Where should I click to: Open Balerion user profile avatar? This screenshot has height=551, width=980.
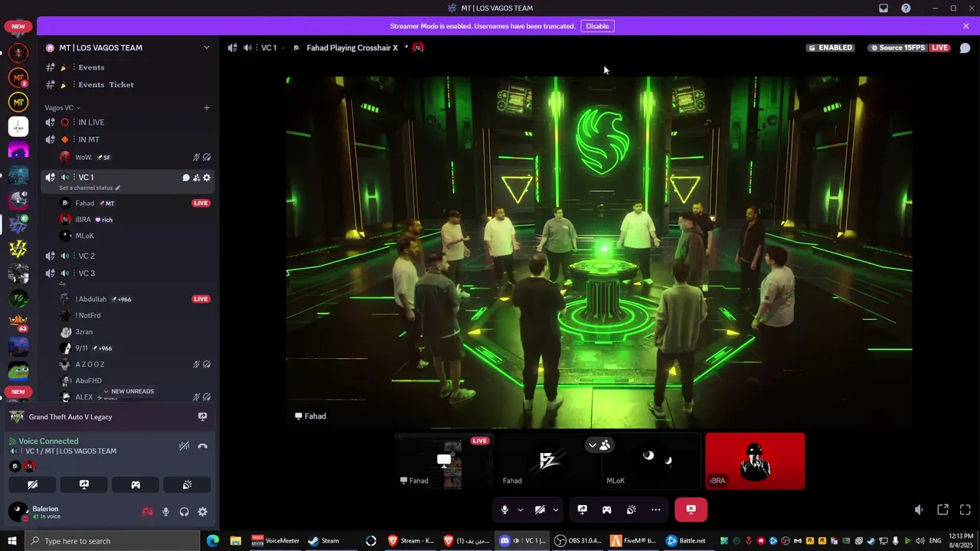point(18,511)
